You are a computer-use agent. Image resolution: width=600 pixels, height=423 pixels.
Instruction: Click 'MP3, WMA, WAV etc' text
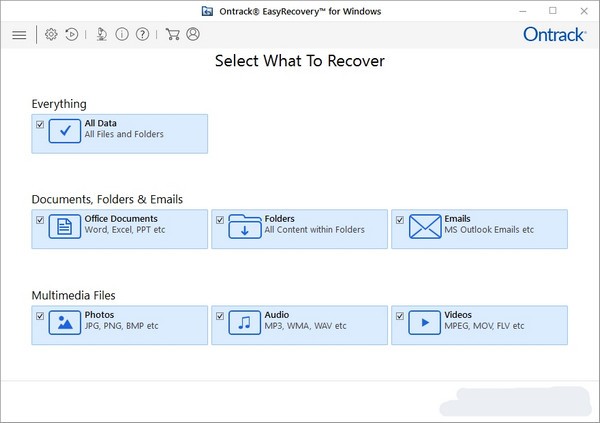[305, 326]
